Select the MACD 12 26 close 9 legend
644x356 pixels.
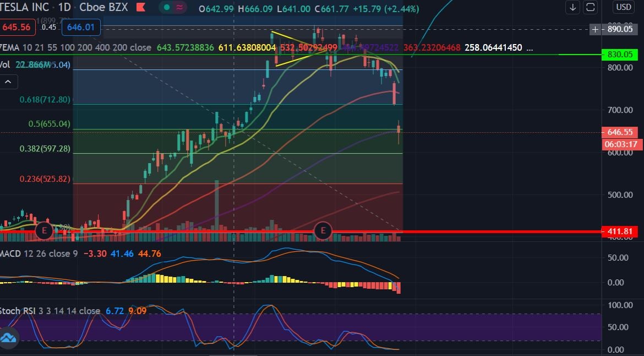pyautogui.click(x=39, y=253)
